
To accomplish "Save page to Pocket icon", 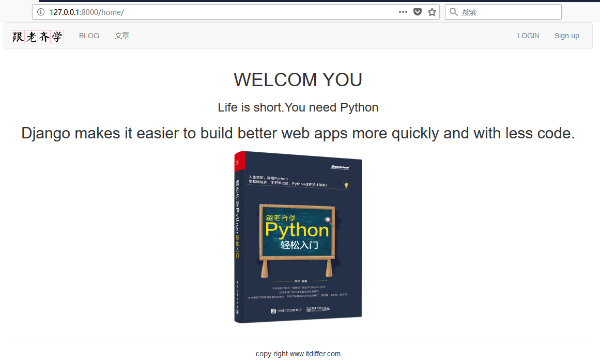I will tap(418, 12).
